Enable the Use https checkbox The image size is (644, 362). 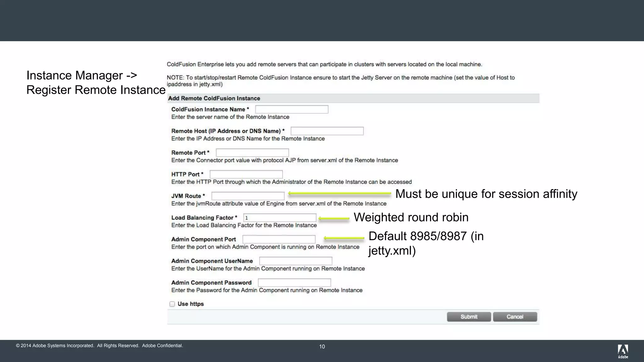click(172, 304)
